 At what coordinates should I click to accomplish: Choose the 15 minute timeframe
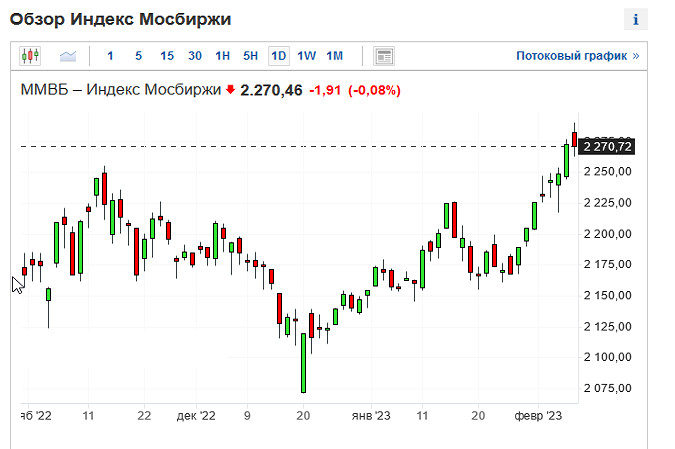pos(166,56)
